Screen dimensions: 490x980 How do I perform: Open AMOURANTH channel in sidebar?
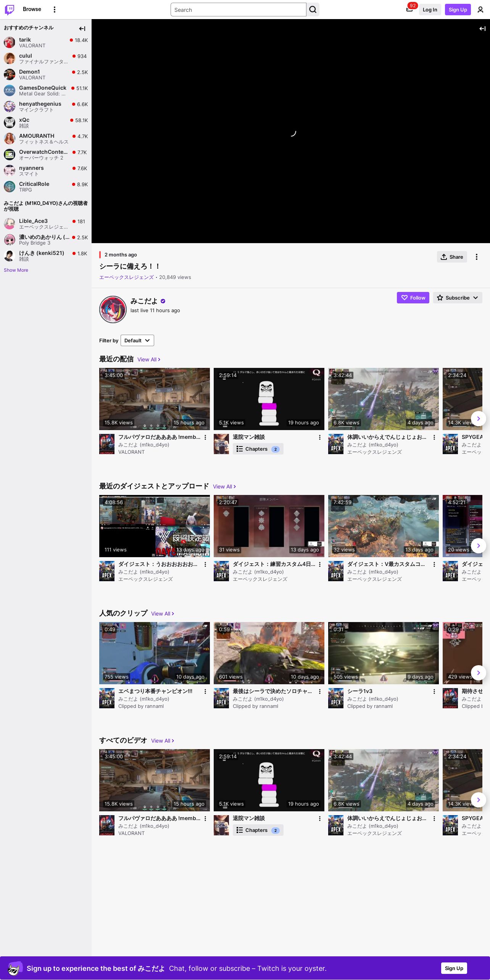coord(46,139)
